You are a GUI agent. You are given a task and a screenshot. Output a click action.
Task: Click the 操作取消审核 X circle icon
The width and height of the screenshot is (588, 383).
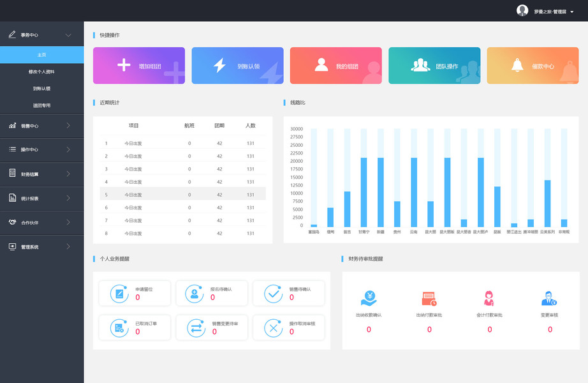click(x=274, y=328)
